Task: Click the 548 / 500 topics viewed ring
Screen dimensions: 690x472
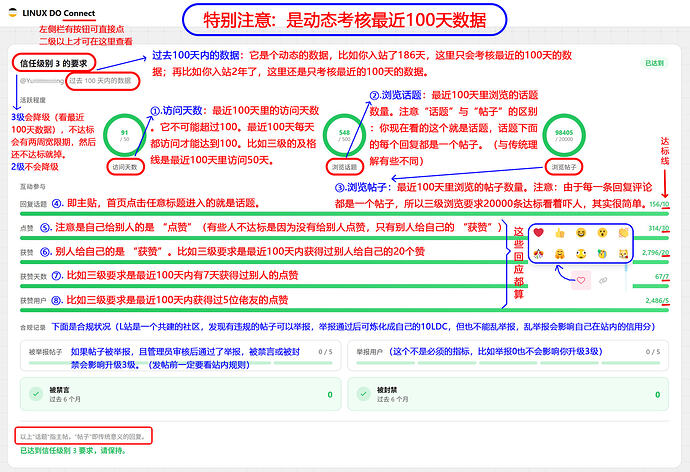Action: coord(344,135)
